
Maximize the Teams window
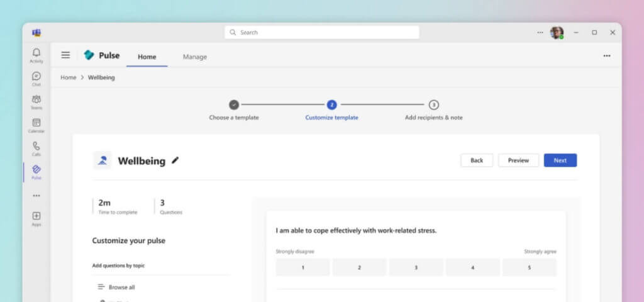pyautogui.click(x=594, y=33)
